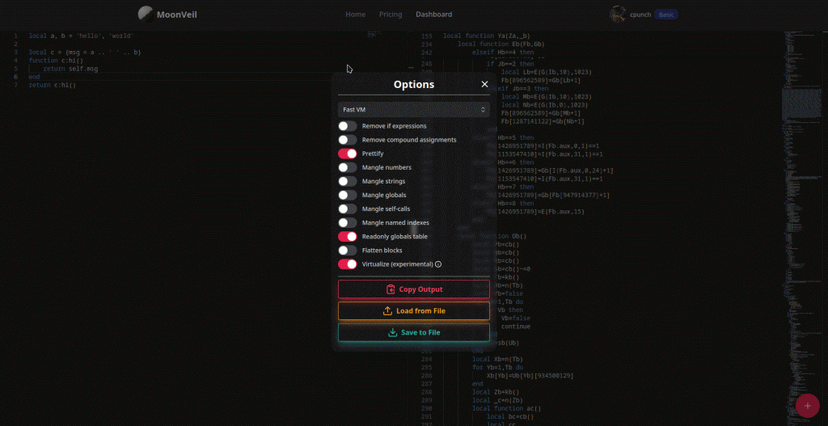Disable the Prettify switch
Viewport: 828px width, 426px height.
(347, 154)
